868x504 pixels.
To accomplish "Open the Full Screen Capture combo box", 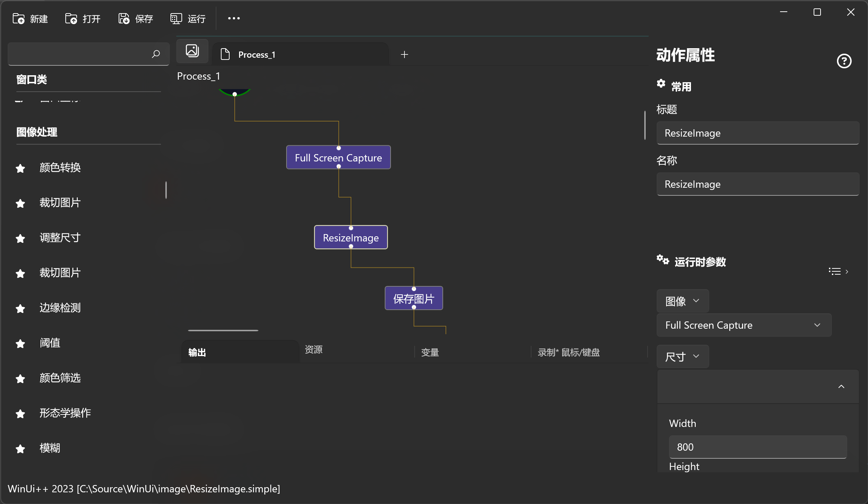I will [x=744, y=325].
